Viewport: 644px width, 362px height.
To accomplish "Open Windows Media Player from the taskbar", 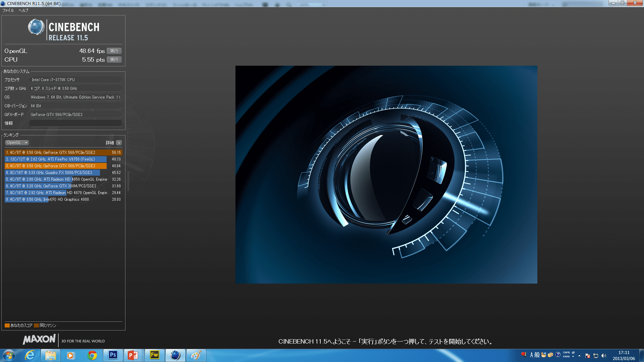I will click(70, 355).
